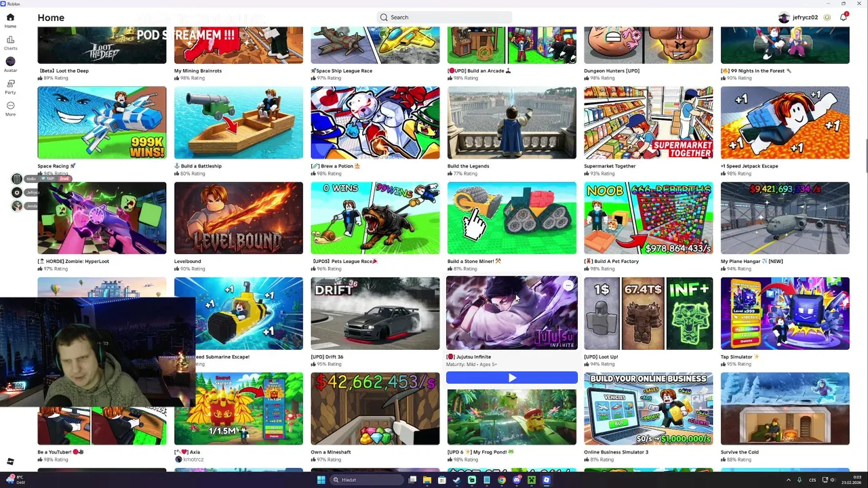Open File Explorer from the taskbar

pyautogui.click(x=427, y=480)
